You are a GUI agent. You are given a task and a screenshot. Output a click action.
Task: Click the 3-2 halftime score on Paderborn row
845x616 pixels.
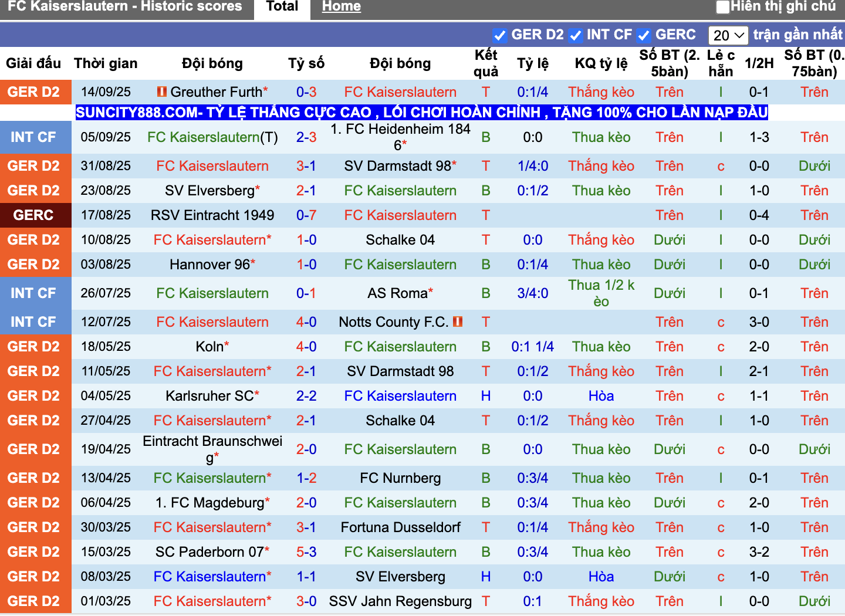(759, 552)
